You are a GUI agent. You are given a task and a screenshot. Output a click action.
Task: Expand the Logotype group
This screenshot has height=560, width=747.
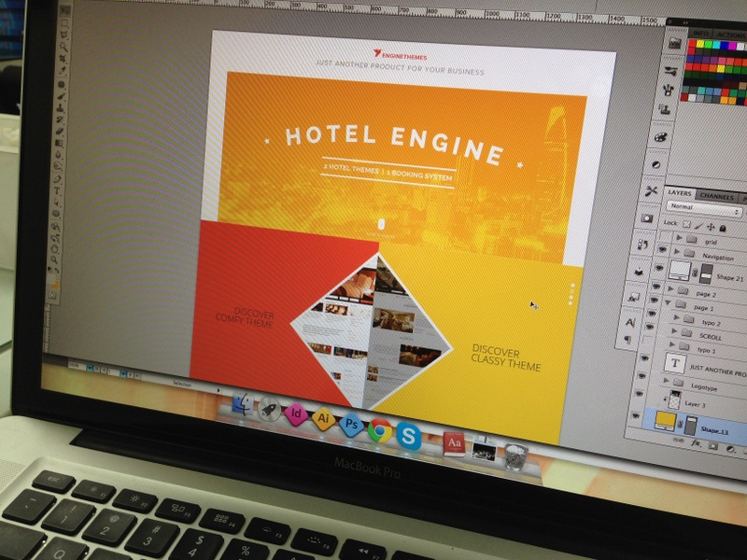click(x=666, y=381)
